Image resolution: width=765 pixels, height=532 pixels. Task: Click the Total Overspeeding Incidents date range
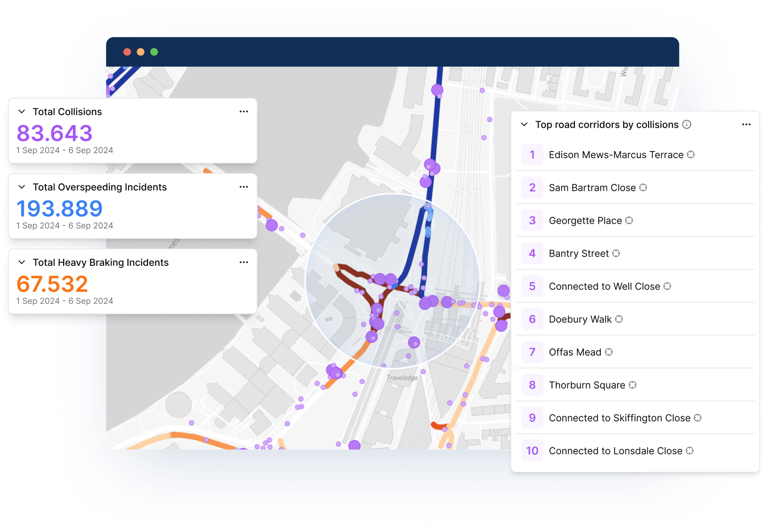[x=65, y=226]
